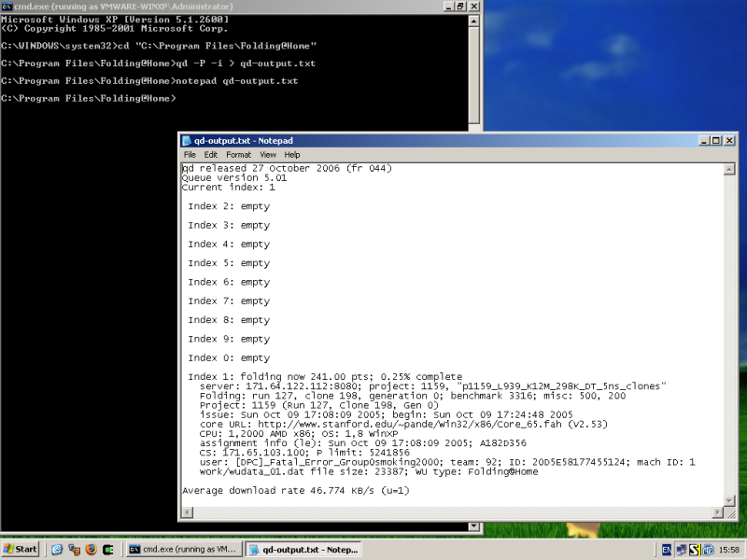Click 'Index 2: empty' line
This screenshot has height=560, width=747.
(x=229, y=206)
